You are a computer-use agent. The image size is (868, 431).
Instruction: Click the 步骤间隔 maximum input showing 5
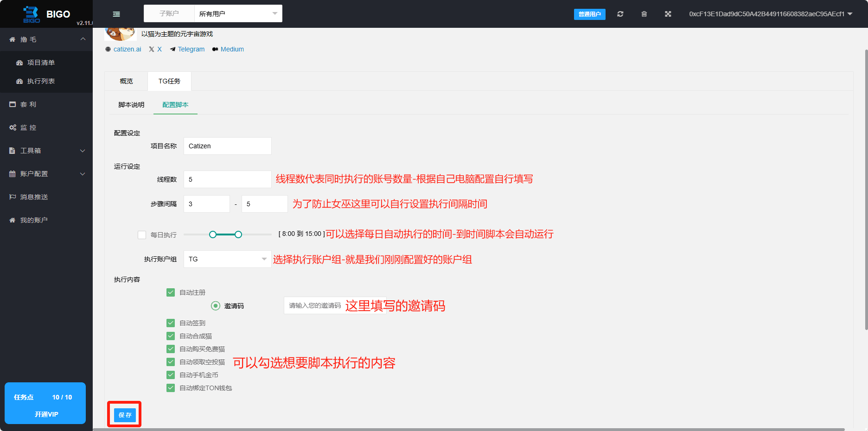(x=265, y=204)
